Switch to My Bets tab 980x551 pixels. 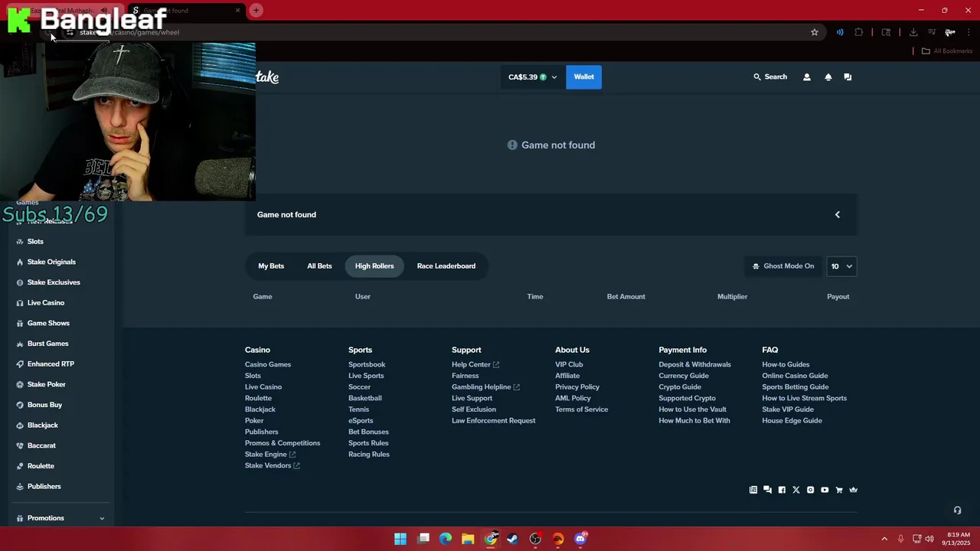[271, 266]
